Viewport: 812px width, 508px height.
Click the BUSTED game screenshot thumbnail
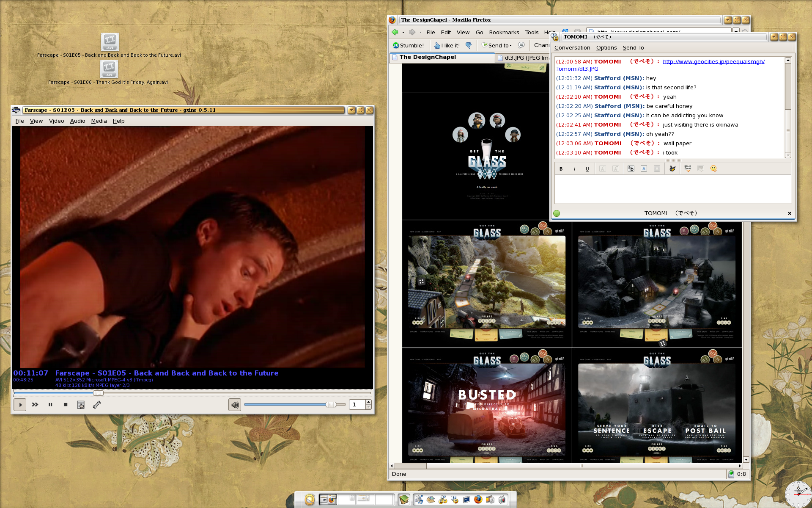pos(487,405)
